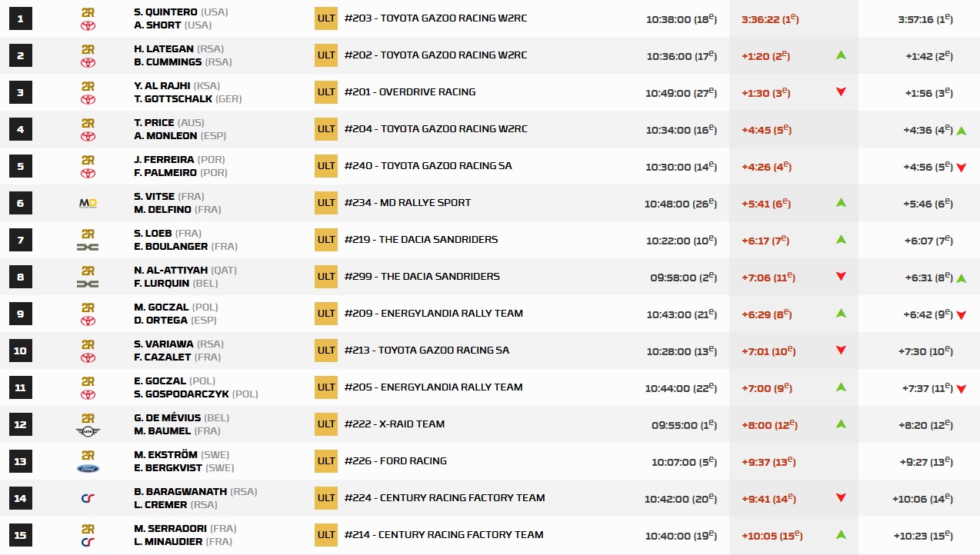The image size is (980, 555).
Task: Click the ULT category badge for #299
Action: 326,277
